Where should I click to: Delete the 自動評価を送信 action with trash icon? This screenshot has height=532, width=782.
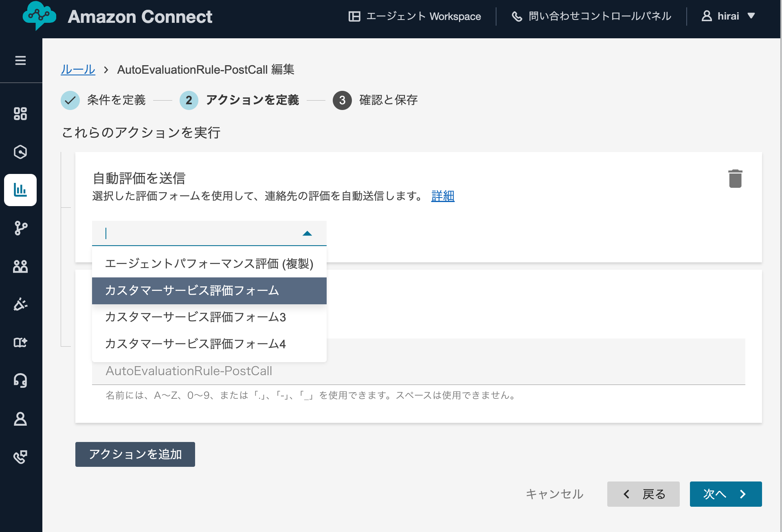tap(735, 178)
